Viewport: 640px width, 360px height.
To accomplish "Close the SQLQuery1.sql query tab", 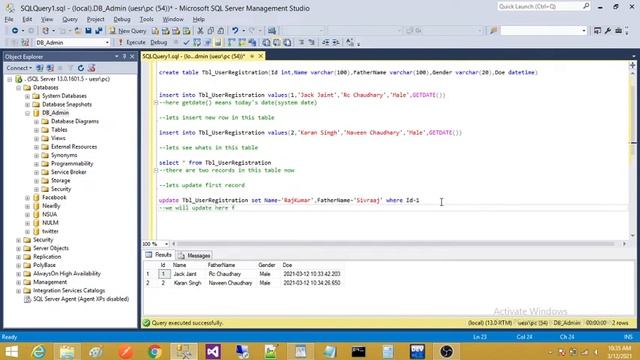I will pos(260,56).
